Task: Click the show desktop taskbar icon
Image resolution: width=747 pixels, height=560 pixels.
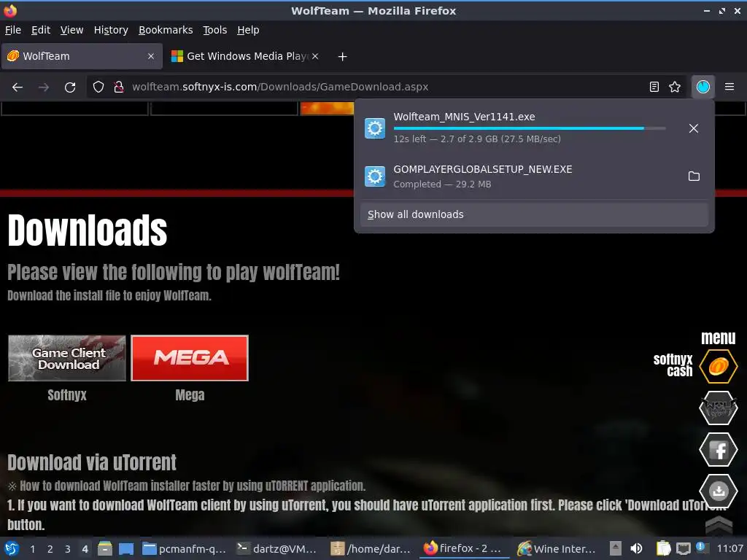Action: coord(125,548)
